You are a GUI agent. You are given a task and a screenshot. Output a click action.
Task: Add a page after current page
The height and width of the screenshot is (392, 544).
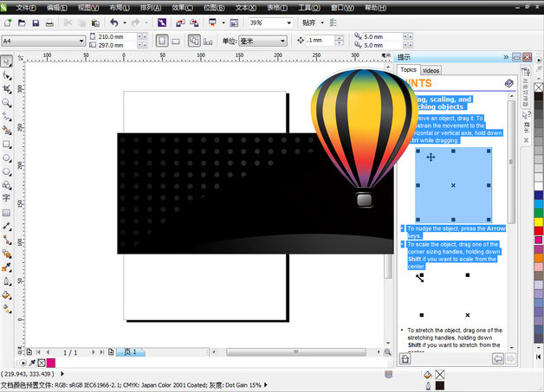(111, 352)
